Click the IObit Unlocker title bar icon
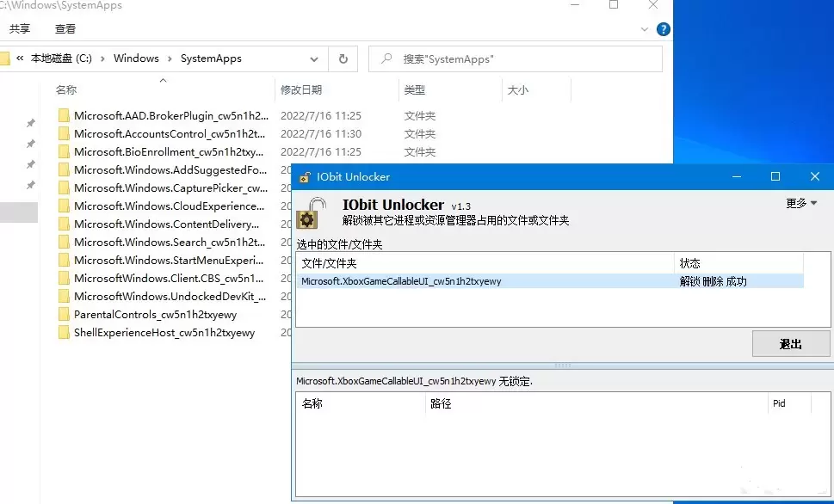 pyautogui.click(x=305, y=177)
